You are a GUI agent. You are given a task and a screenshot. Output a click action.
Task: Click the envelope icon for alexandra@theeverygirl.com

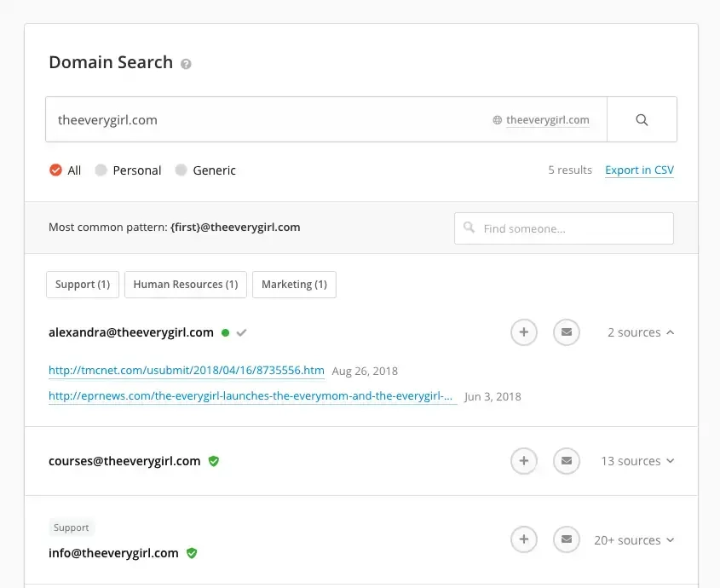coord(567,332)
